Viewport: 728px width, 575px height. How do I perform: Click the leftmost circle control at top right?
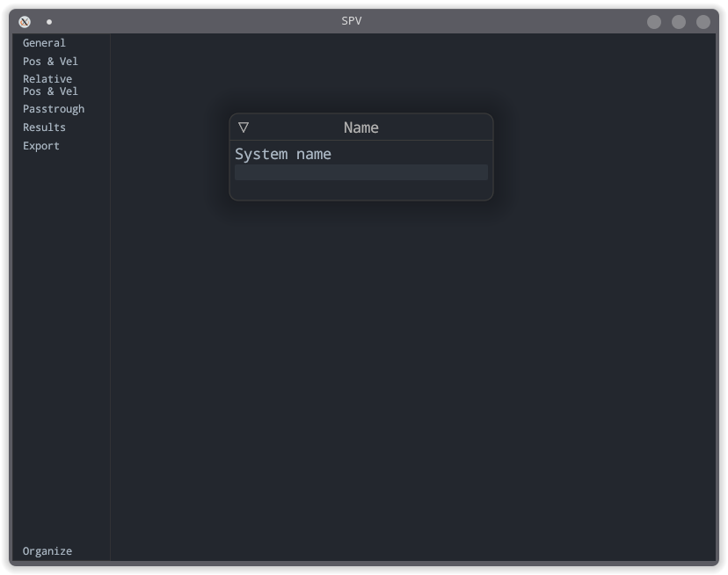pos(654,21)
